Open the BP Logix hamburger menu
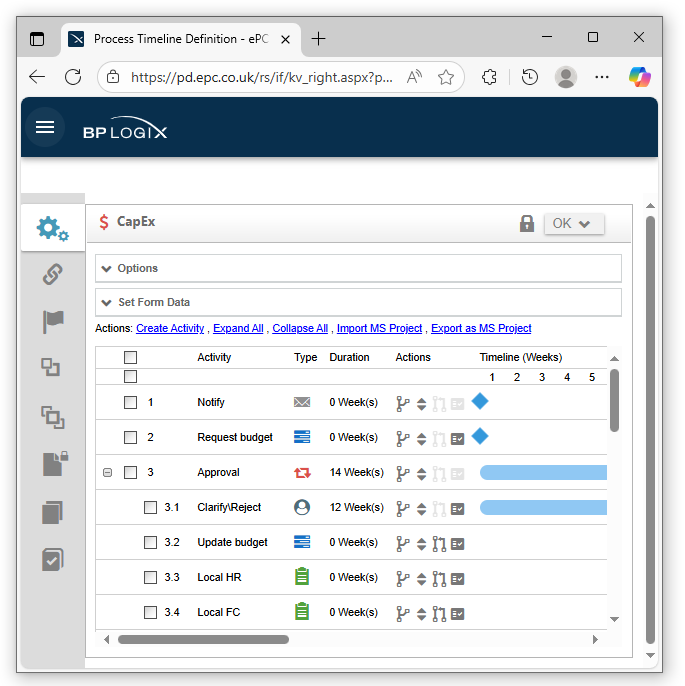This screenshot has height=686, width=685. pyautogui.click(x=45, y=128)
